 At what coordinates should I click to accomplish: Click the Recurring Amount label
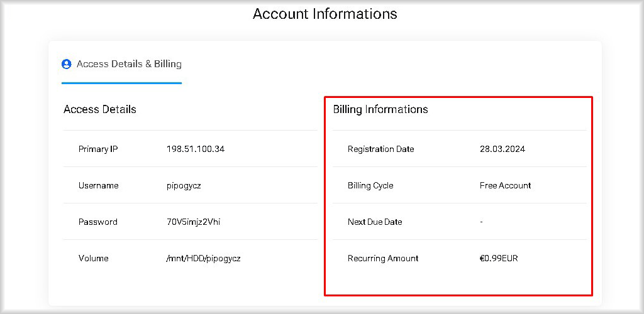383,259
